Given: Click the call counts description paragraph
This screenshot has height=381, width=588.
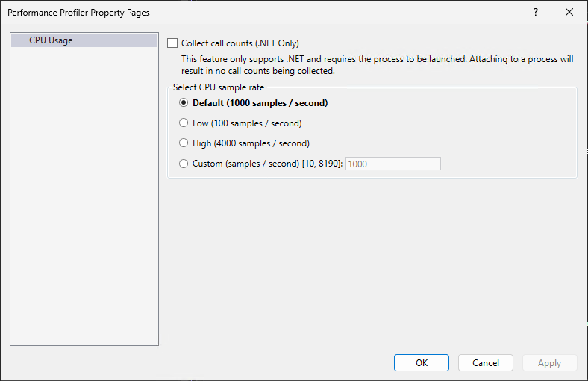Looking at the screenshot, I should click(x=377, y=65).
